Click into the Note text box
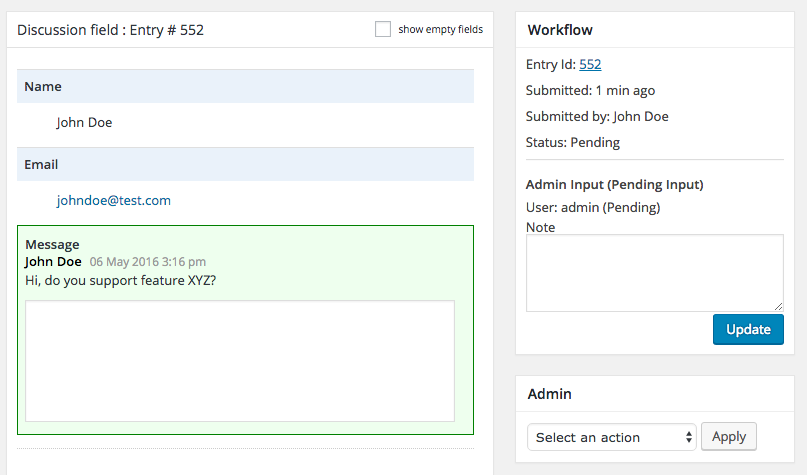Viewport: 807px width, 475px height. [654, 272]
